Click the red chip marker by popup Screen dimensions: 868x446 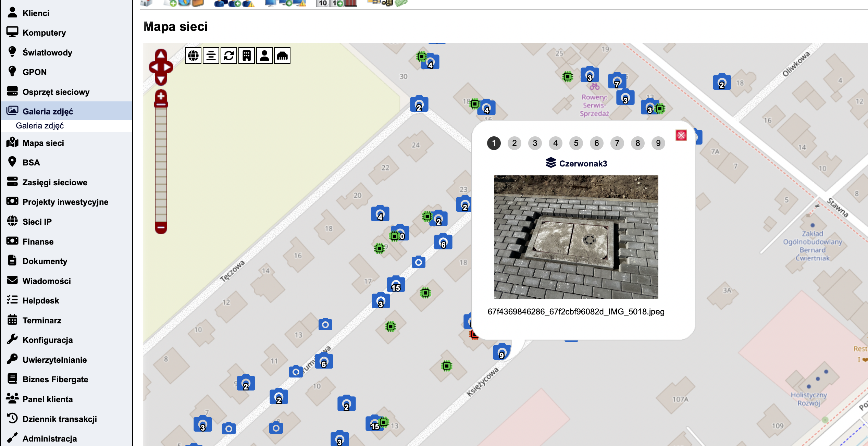click(x=474, y=334)
